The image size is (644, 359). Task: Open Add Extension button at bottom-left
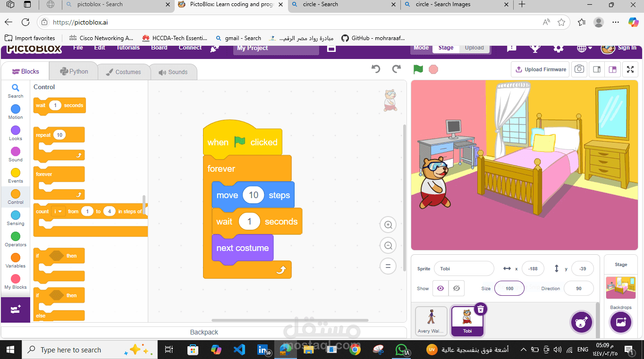[16, 309]
